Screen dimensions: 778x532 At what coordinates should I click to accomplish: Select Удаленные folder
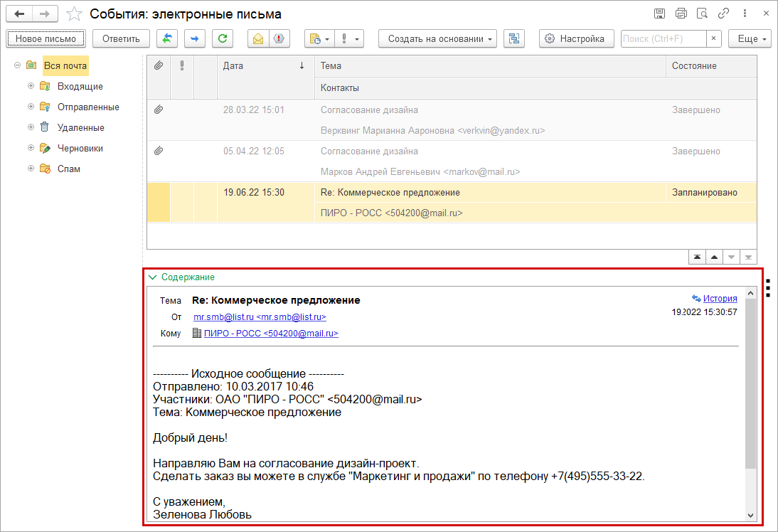click(81, 127)
